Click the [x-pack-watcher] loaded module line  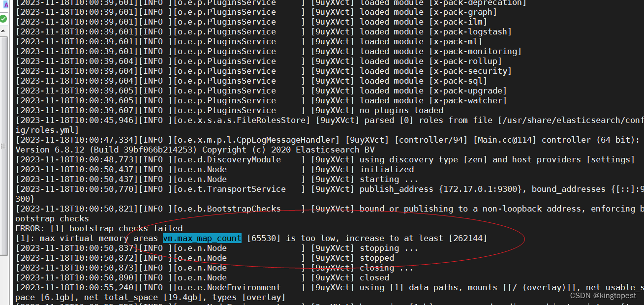[468, 100]
